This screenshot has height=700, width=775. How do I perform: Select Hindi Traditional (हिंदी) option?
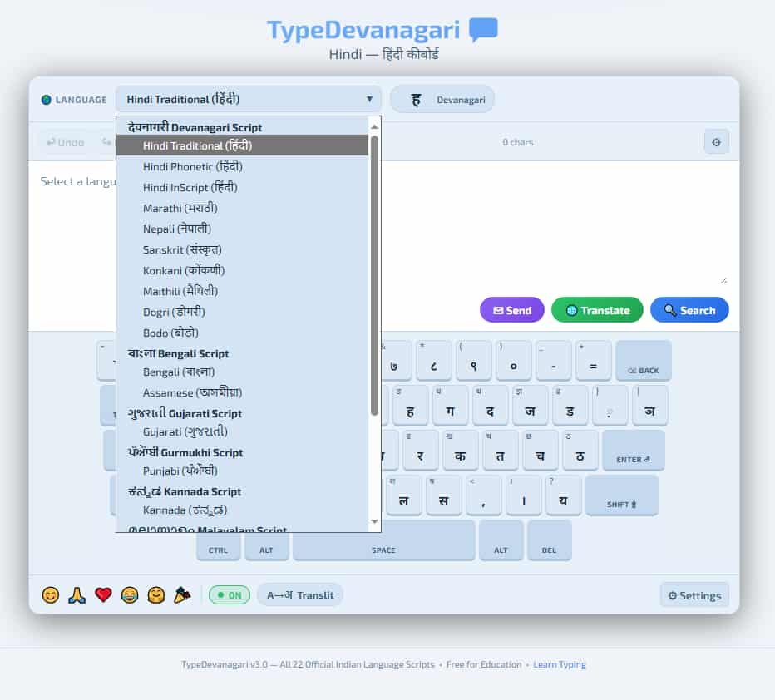[242, 145]
